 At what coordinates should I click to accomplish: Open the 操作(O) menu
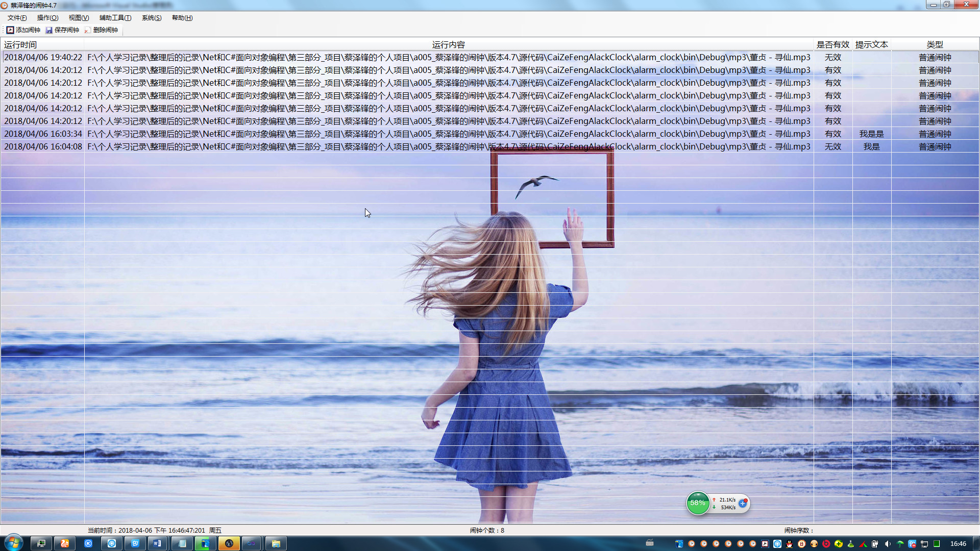[47, 18]
